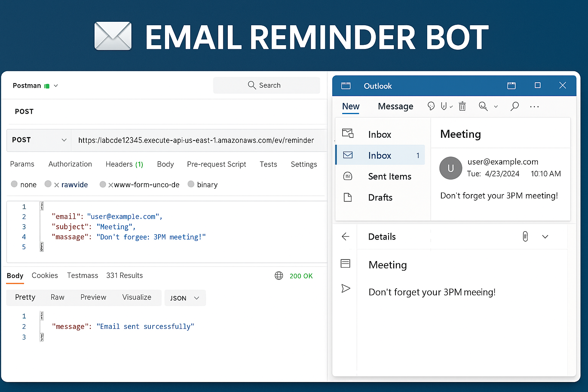The width and height of the screenshot is (588, 392).
Task: Open the 331 Results tab
Action: [124, 275]
